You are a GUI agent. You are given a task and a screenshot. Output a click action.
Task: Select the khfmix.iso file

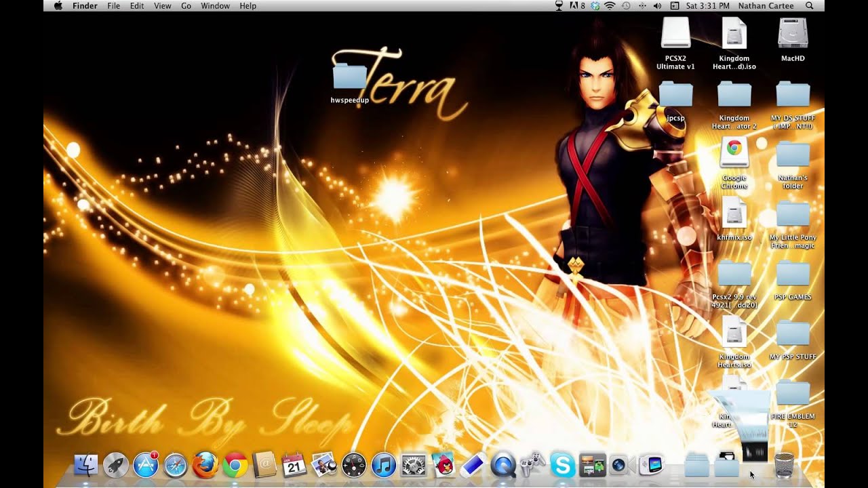click(734, 212)
